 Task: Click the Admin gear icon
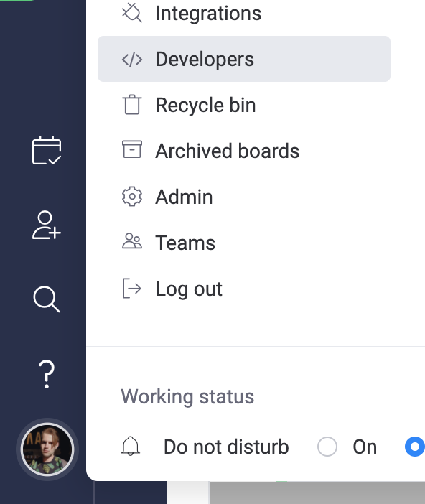tap(132, 197)
